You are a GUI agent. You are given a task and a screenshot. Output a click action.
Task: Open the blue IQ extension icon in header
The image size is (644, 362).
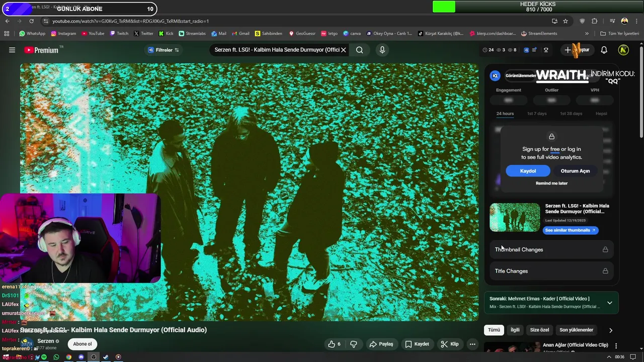[x=526, y=50]
